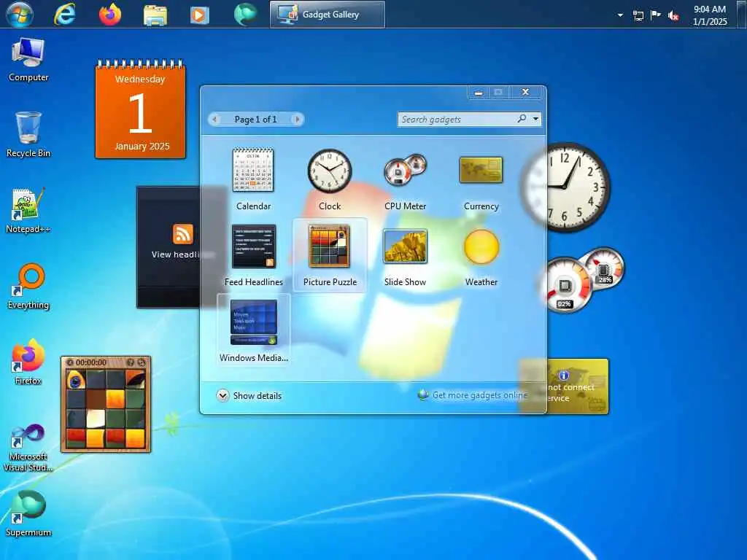Screen dimensions: 747x560
Task: Click the Picture Puzzle tile with the peacock feather
Action: (75, 379)
